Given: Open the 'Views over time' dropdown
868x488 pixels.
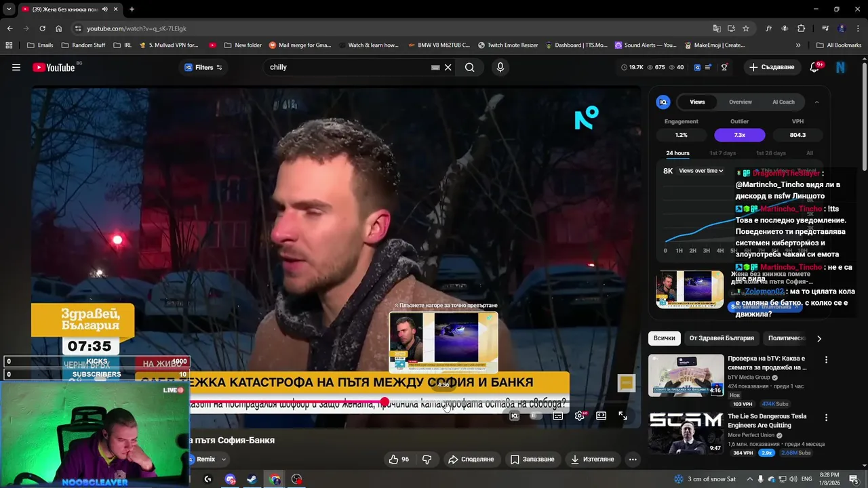Looking at the screenshot, I should pyautogui.click(x=701, y=171).
